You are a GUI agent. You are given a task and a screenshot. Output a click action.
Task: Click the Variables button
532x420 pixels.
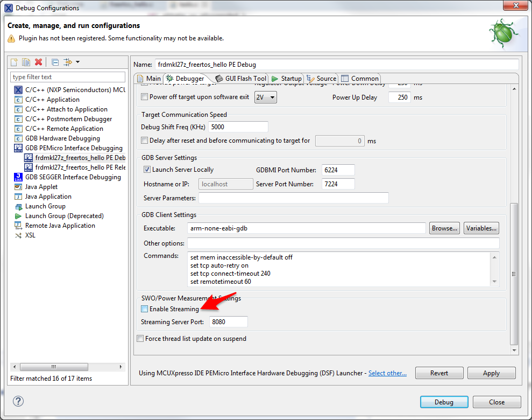[x=481, y=228]
